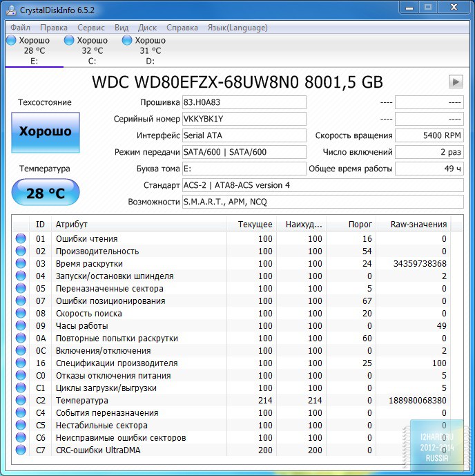Open the Правка menu
This screenshot has height=476, width=475.
pos(54,28)
